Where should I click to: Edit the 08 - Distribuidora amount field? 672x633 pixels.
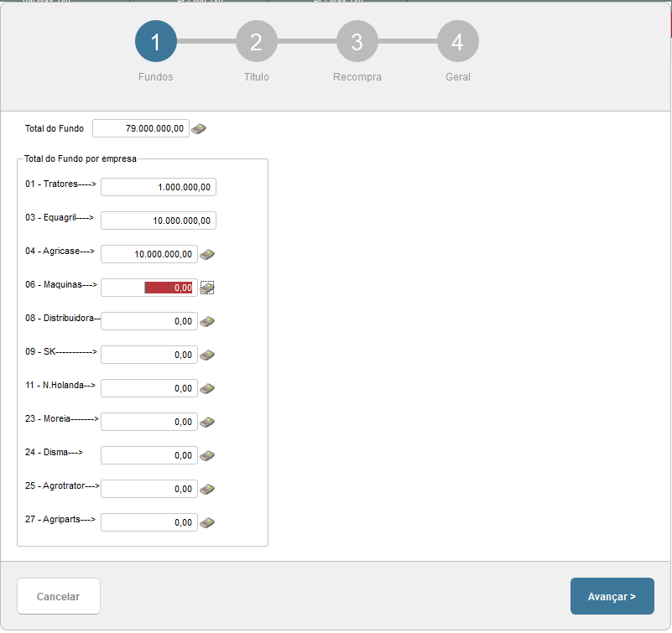pos(149,321)
